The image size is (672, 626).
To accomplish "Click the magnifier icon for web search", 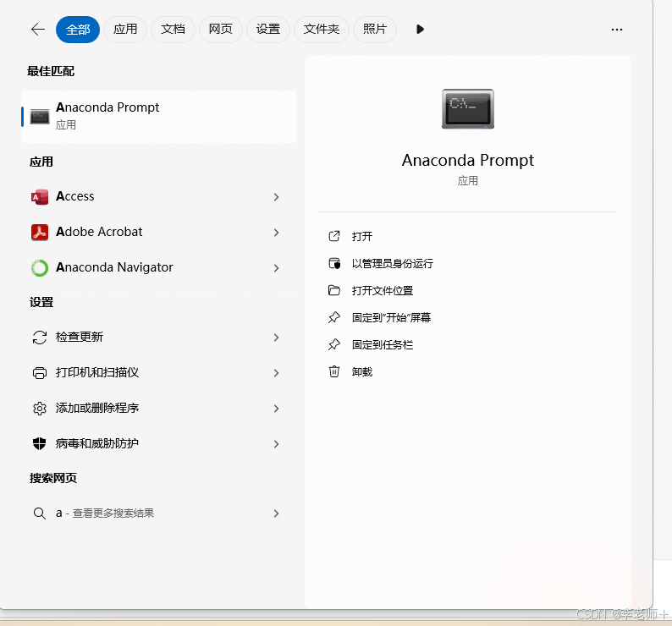I will [40, 513].
